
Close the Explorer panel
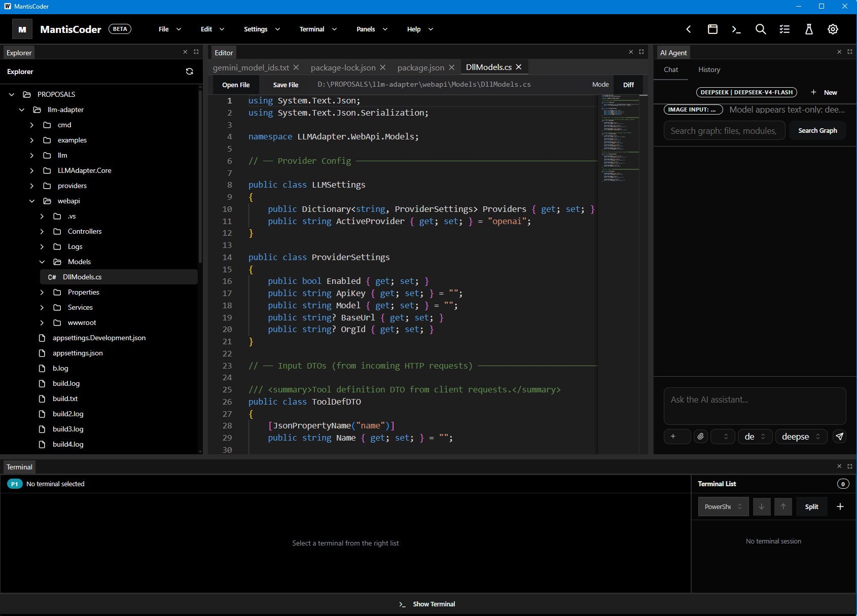pos(185,52)
